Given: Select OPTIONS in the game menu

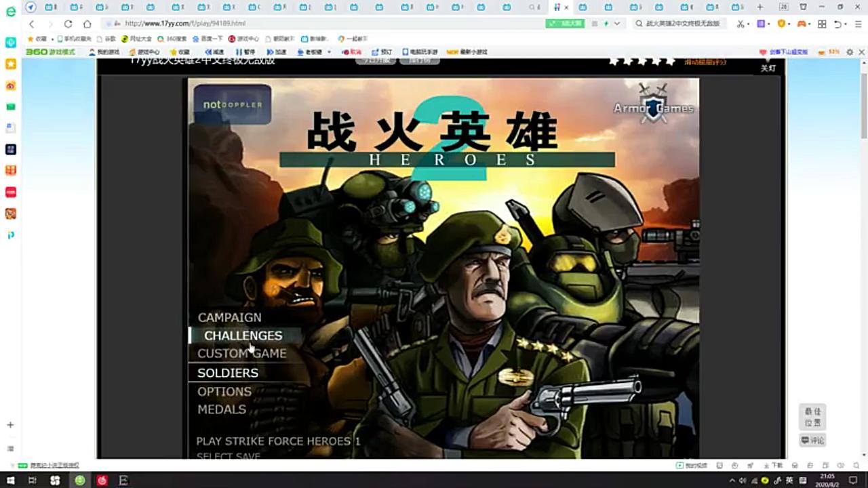Looking at the screenshot, I should (x=224, y=391).
